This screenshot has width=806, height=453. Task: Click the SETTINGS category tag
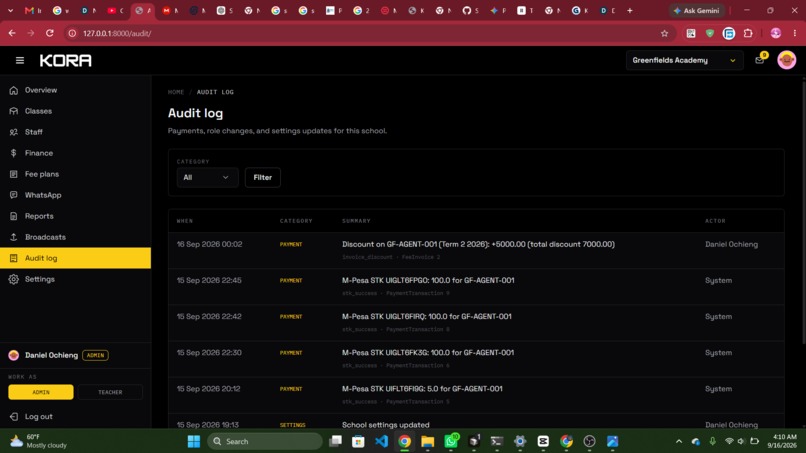[292, 425]
